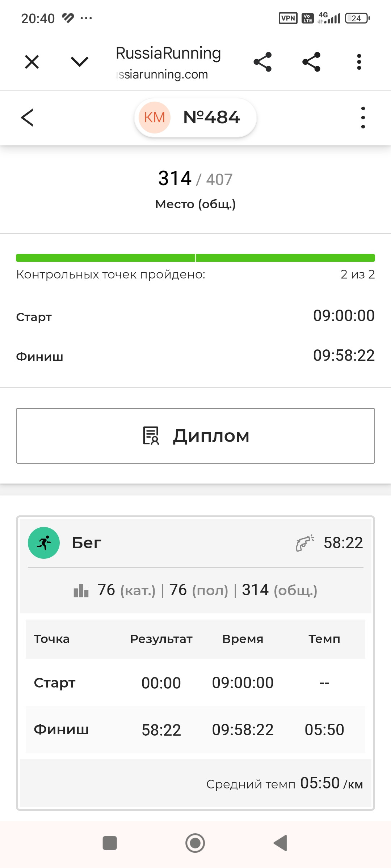This screenshot has width=391, height=868.
Task: Tap the first share icon
Action: tap(262, 62)
